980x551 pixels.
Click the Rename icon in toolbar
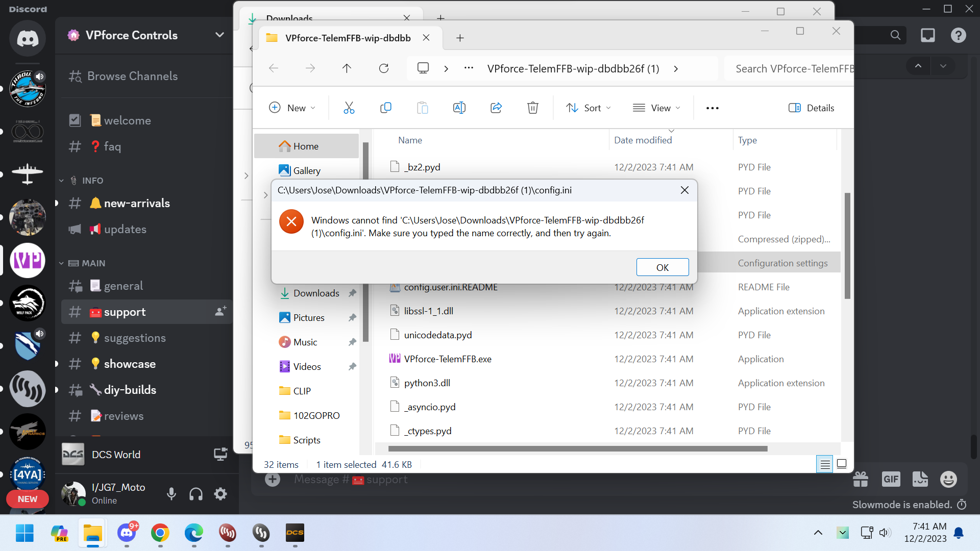click(459, 108)
